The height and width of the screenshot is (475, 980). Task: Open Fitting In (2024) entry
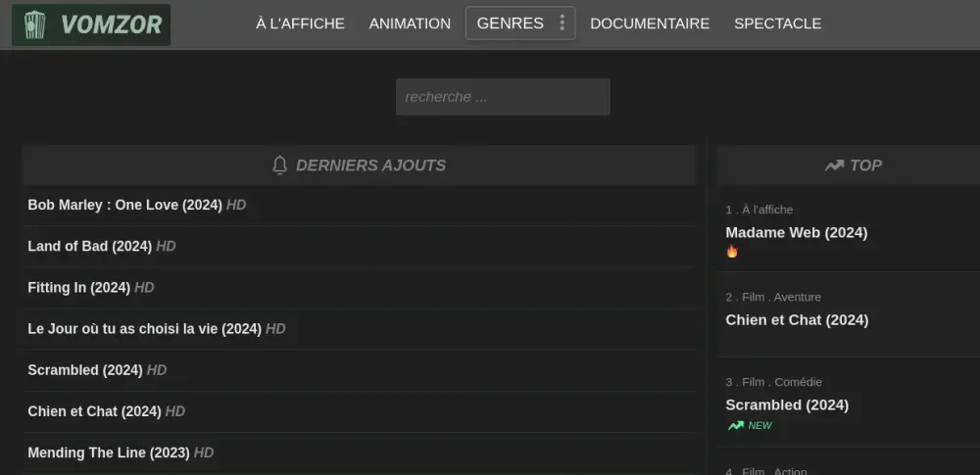pos(78,288)
